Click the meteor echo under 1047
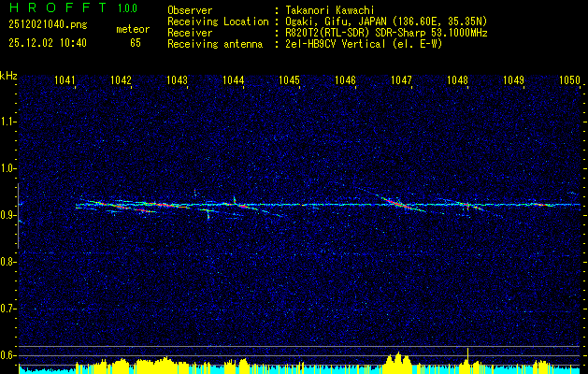 coord(400,204)
